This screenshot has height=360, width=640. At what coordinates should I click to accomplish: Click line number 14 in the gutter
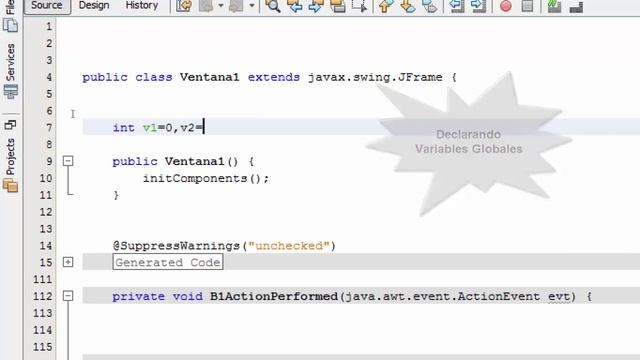[x=46, y=246]
